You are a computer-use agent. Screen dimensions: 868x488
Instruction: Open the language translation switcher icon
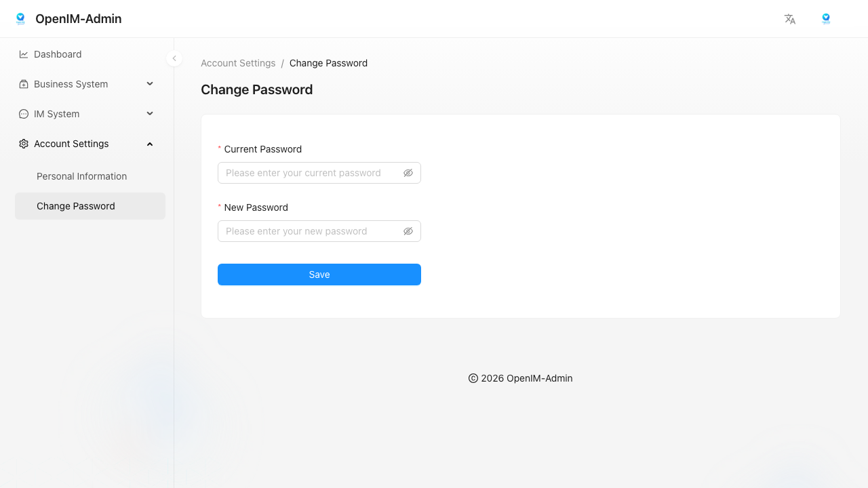[790, 19]
